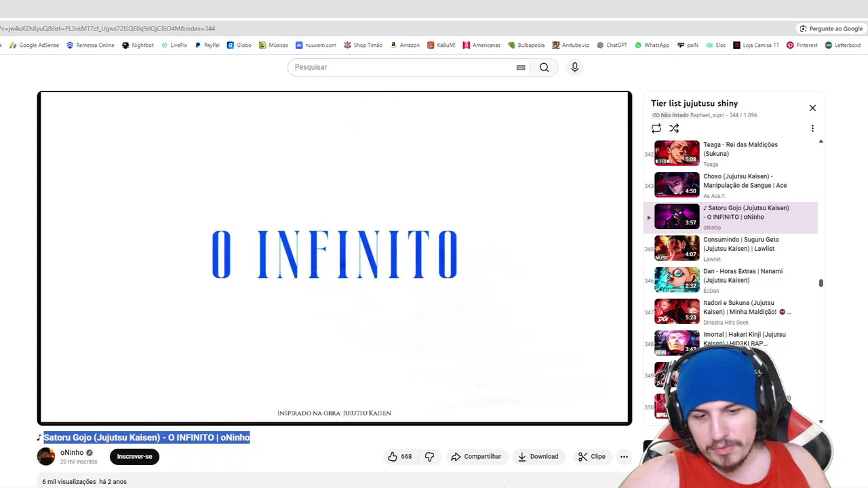Select Satoru Gojo O INFINITO playlist entry

[731, 217]
